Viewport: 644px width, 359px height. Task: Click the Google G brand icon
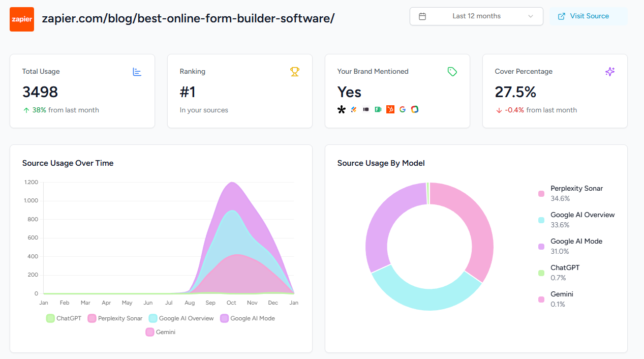pos(403,109)
